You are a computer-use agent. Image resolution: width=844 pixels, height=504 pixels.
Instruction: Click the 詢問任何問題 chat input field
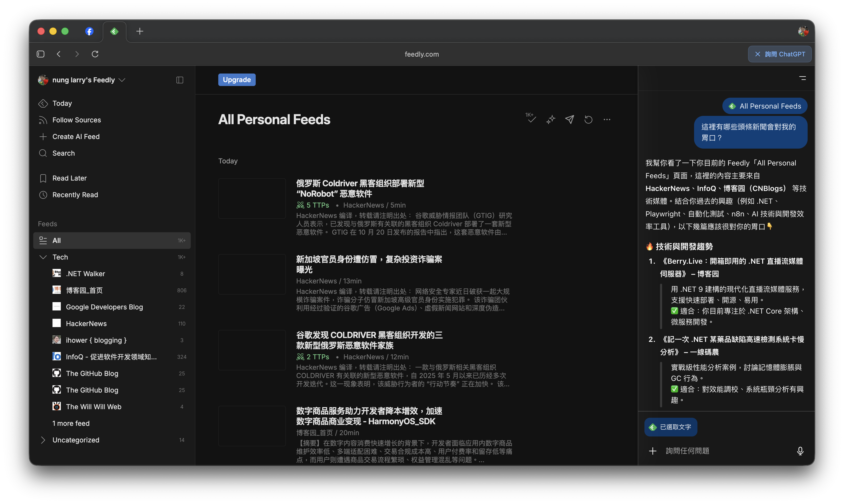coord(723,451)
